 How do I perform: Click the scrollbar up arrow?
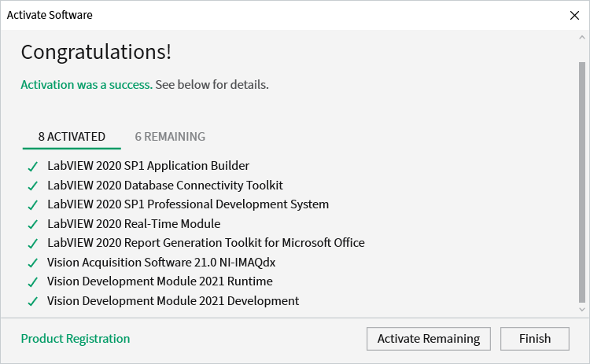click(x=581, y=38)
